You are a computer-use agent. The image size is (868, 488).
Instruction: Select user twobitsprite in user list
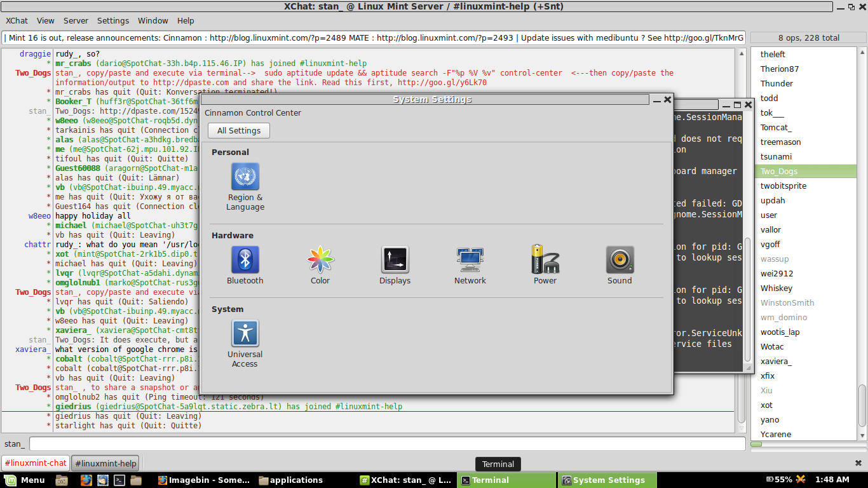coord(783,186)
